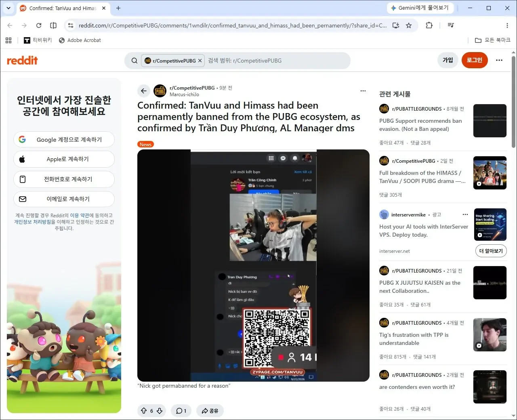Screen dimensions: 517x420
Task: Open the 개인정보 처리방침 privacy link
Action: click(32, 222)
